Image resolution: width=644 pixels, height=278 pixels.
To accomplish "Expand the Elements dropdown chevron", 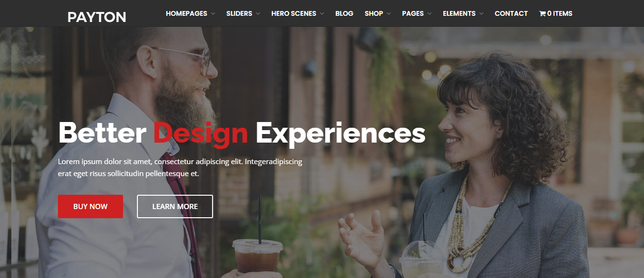I will click(481, 14).
